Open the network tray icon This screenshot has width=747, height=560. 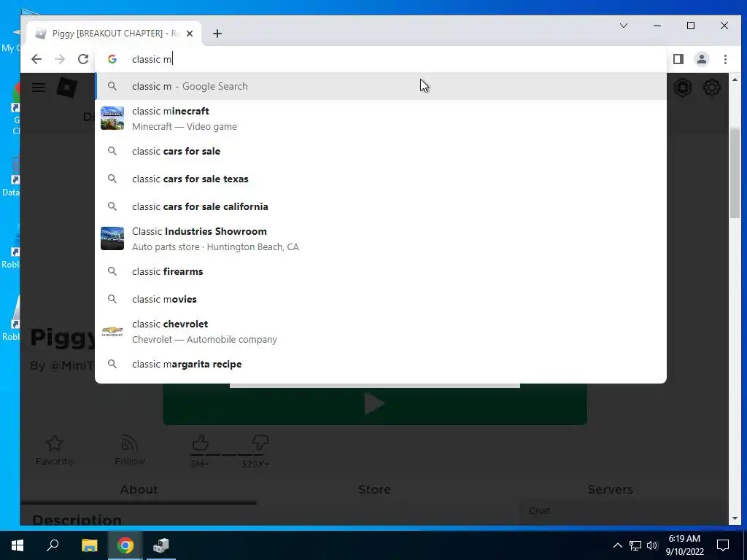click(635, 545)
